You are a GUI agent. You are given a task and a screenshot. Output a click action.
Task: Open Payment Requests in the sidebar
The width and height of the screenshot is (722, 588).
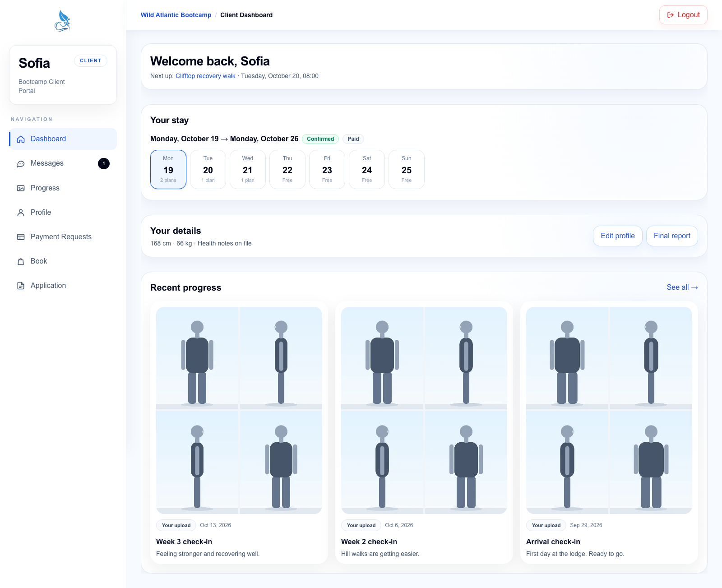pyautogui.click(x=63, y=237)
